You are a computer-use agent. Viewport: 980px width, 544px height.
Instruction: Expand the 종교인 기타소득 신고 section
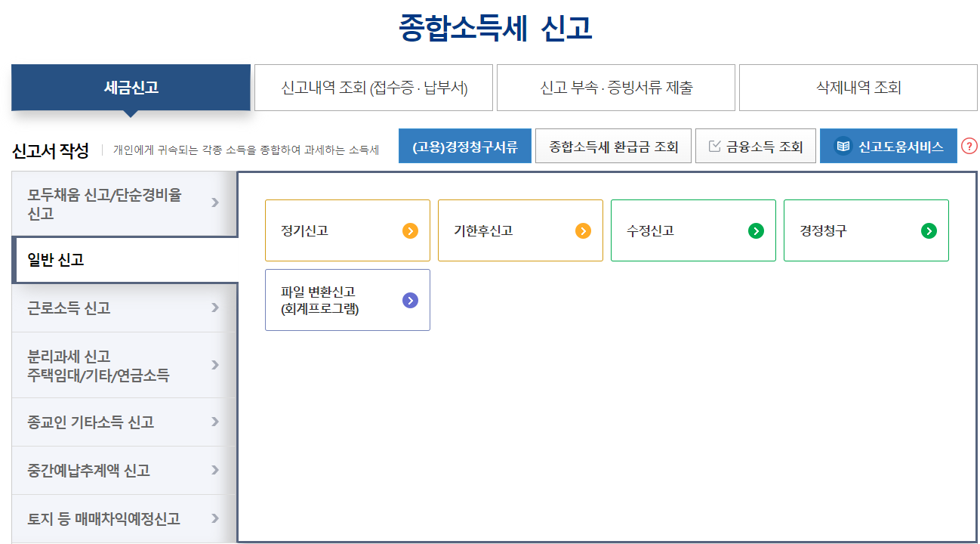coord(113,422)
